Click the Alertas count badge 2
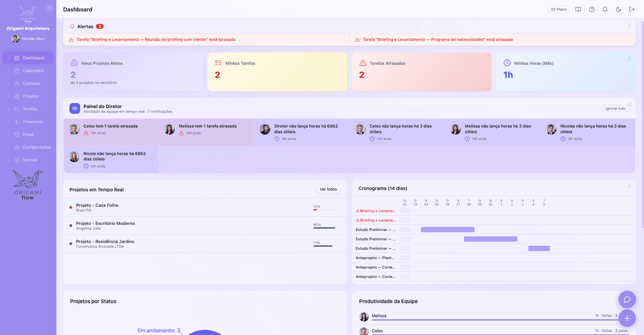Viewport: 644px width, 335px height. pyautogui.click(x=100, y=27)
